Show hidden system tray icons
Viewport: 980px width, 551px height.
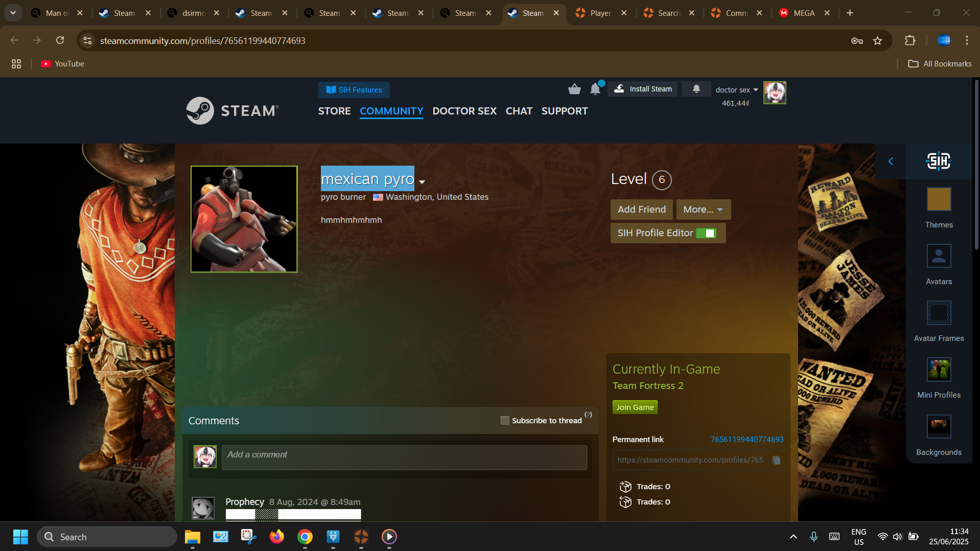pyautogui.click(x=793, y=537)
